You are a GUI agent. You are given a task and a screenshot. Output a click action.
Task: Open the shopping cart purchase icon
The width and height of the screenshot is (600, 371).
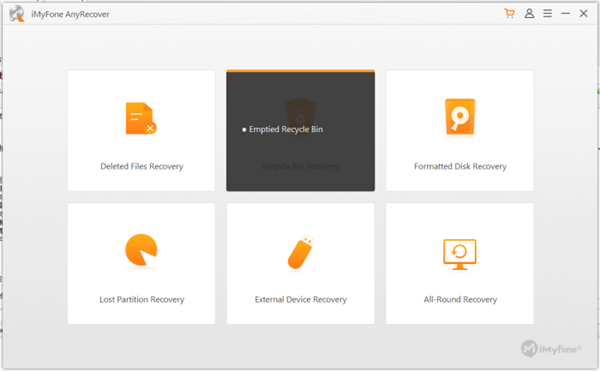[x=509, y=14]
